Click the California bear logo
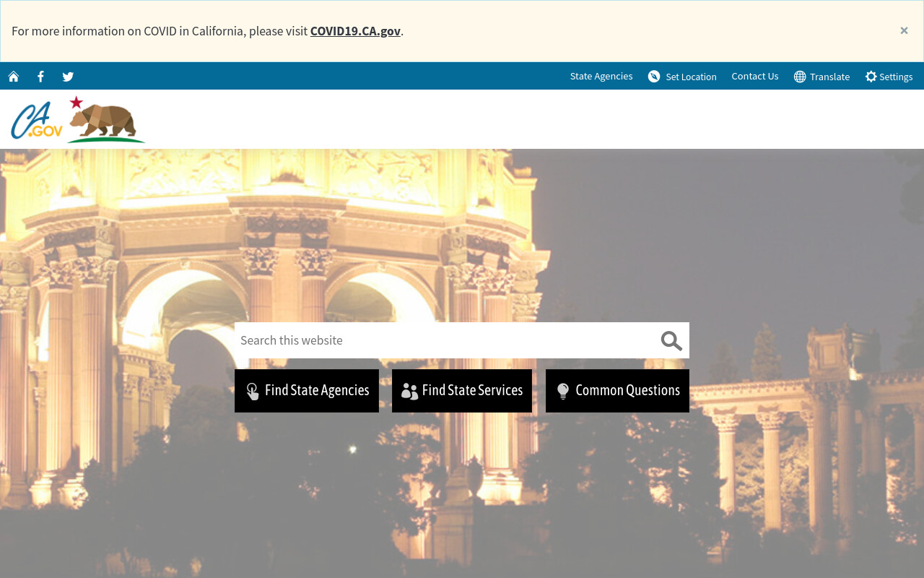924x578 pixels. [106, 119]
